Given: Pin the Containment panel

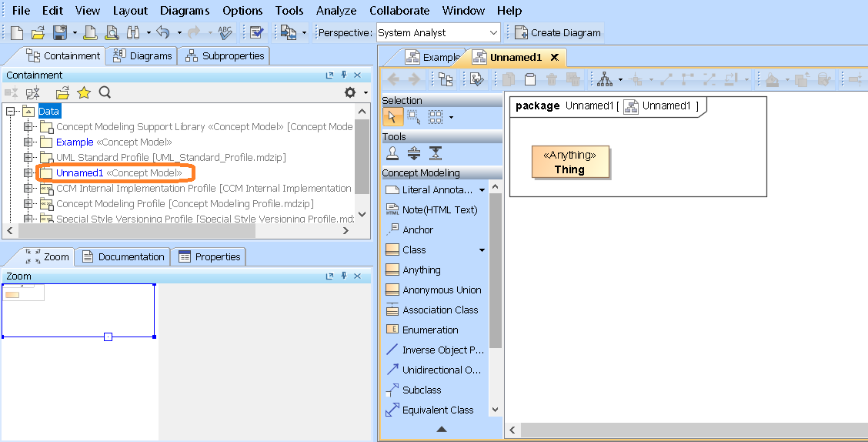Looking at the screenshot, I should coord(343,75).
